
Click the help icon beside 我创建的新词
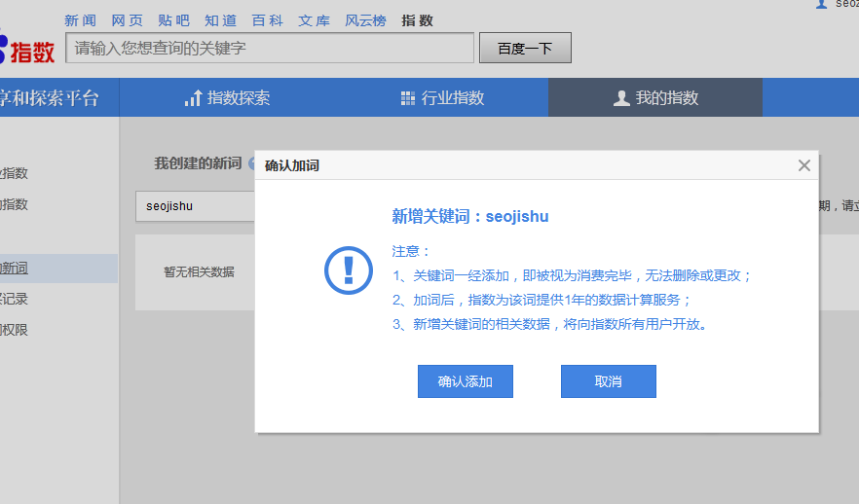click(x=251, y=163)
